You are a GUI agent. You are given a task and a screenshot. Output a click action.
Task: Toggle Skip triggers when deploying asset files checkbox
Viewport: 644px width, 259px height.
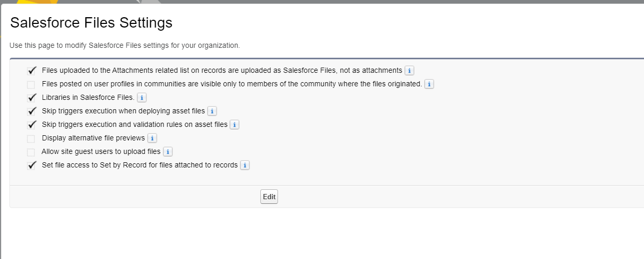[32, 111]
